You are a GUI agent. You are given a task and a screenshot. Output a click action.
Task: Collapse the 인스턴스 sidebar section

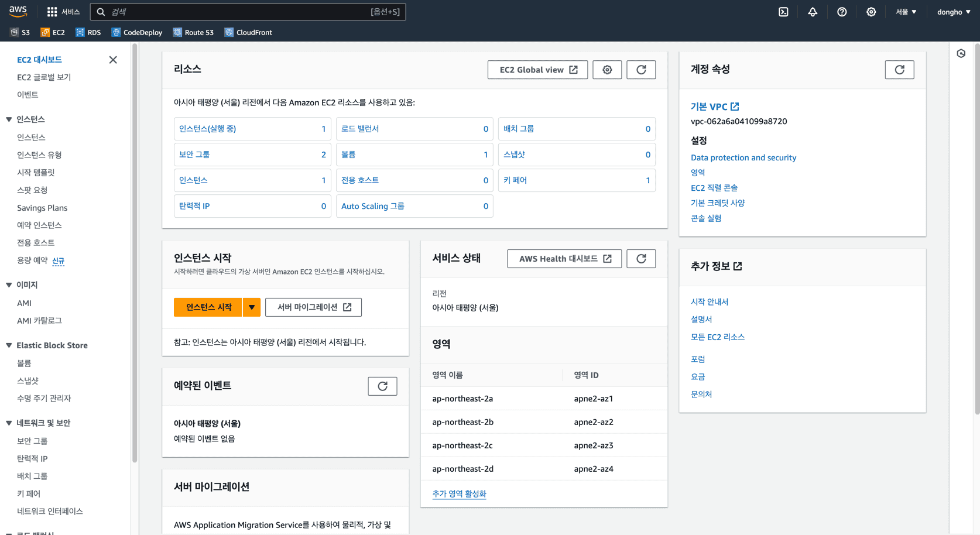[9, 119]
